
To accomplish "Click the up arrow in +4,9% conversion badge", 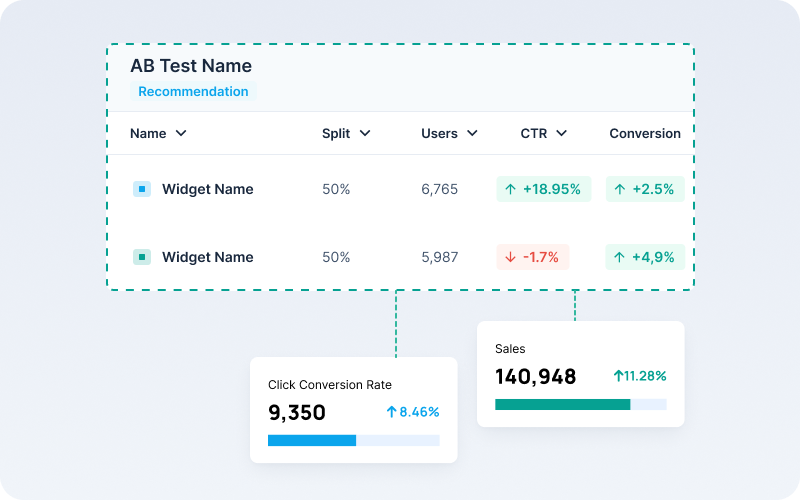I will (620, 257).
